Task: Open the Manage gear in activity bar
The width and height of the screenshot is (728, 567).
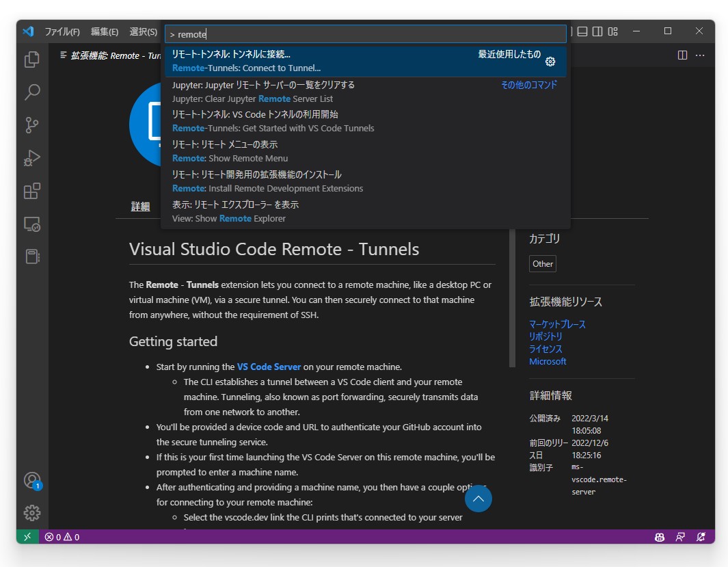Action: [31, 513]
